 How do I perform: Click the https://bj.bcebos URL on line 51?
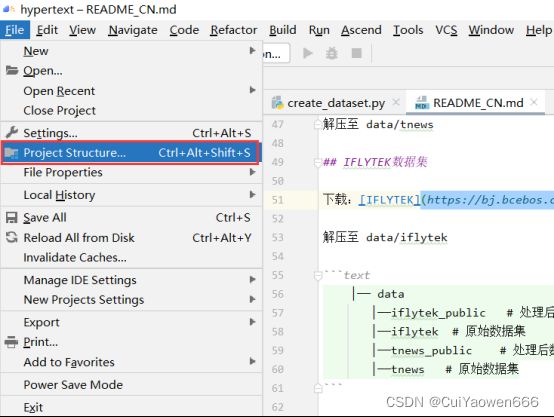(x=489, y=200)
